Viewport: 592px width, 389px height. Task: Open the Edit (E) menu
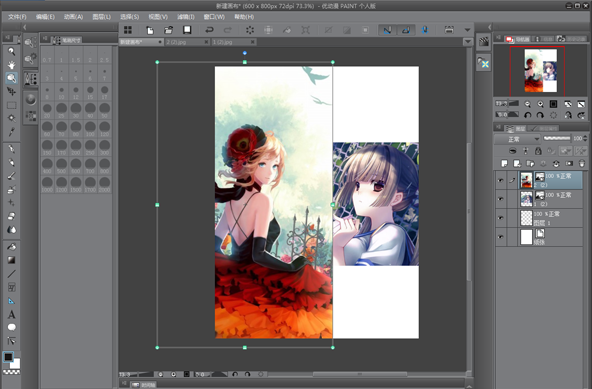point(45,17)
